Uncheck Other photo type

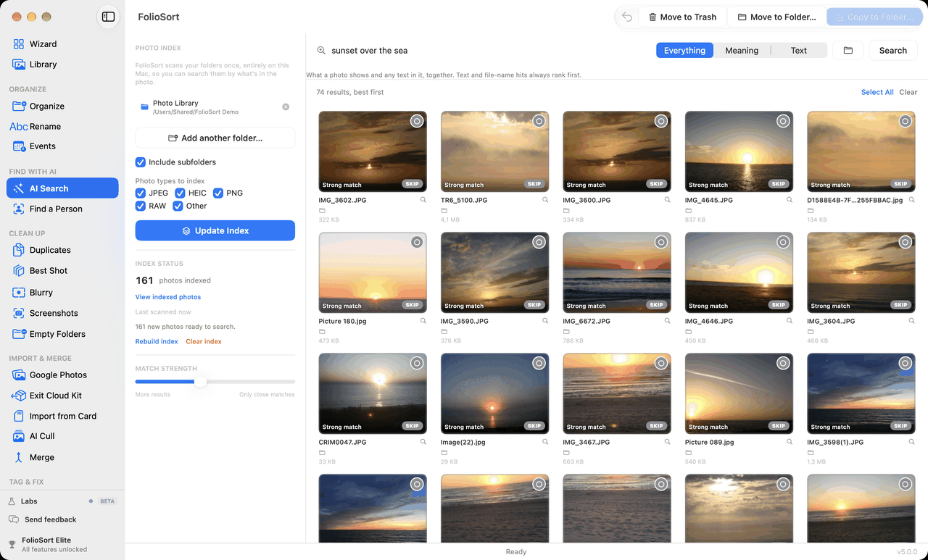point(178,206)
